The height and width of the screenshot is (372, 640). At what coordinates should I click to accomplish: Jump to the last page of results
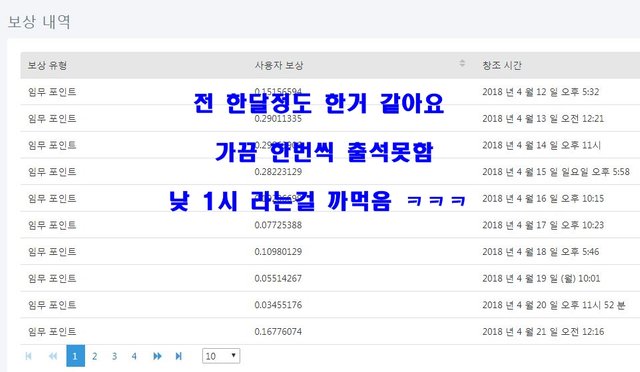[x=178, y=356]
